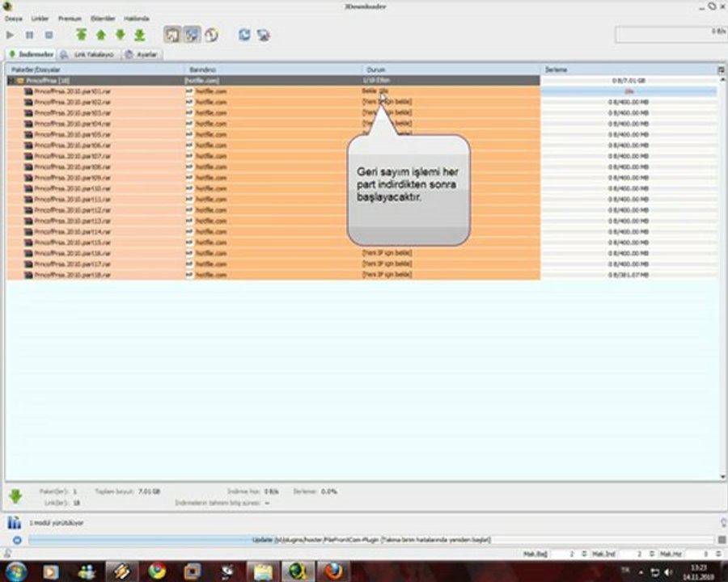Viewport: 728px width, 582px height.
Task: Click the rar icon of part03.rar
Action: [x=28, y=113]
